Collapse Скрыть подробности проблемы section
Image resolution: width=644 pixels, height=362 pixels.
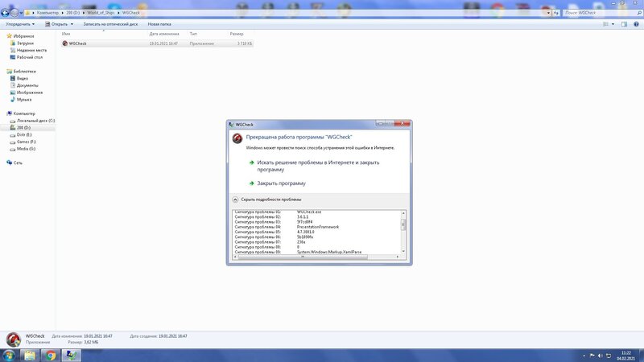pyautogui.click(x=267, y=200)
